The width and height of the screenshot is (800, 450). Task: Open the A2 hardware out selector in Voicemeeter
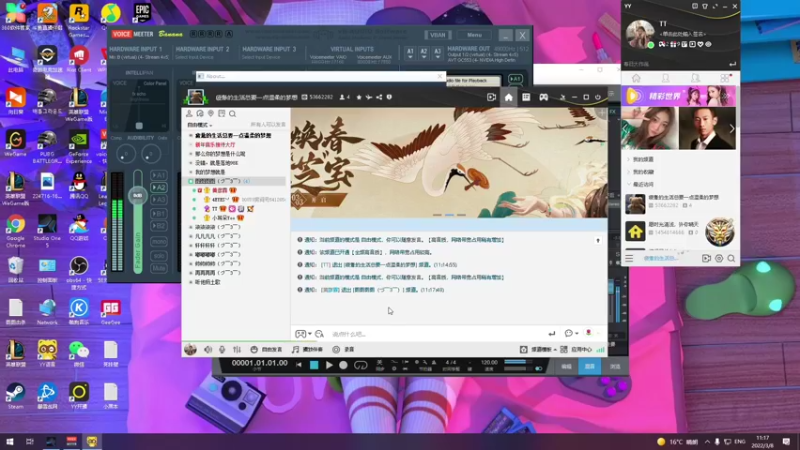423,54
